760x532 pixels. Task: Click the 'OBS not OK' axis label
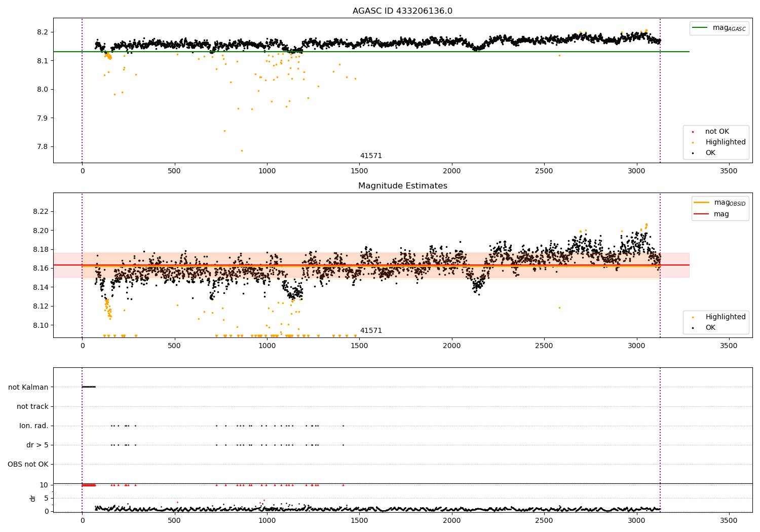point(28,464)
